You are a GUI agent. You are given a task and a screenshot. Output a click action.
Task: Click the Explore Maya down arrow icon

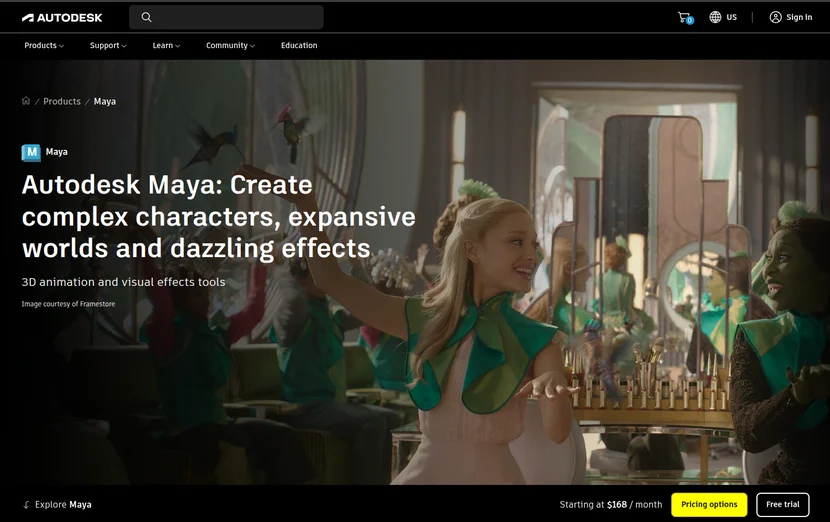tap(26, 505)
